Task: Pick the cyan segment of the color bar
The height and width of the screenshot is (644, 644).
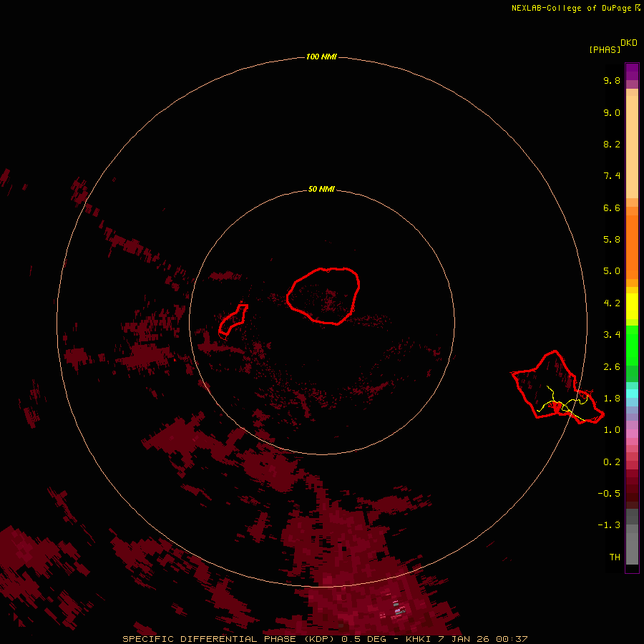Action: click(632, 393)
